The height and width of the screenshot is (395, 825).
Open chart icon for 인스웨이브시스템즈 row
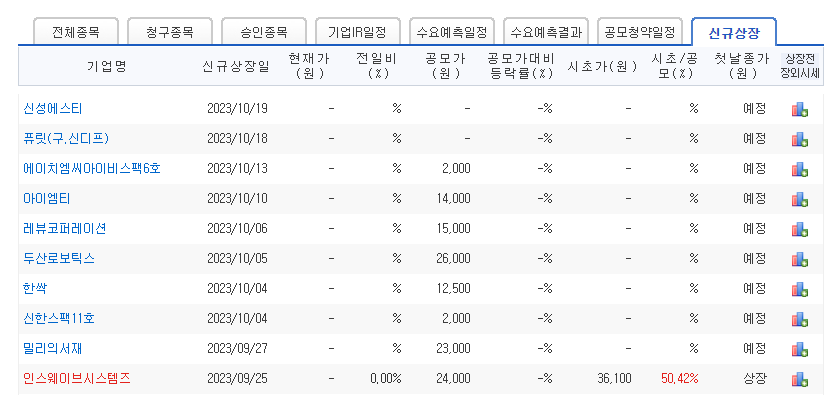(800, 379)
